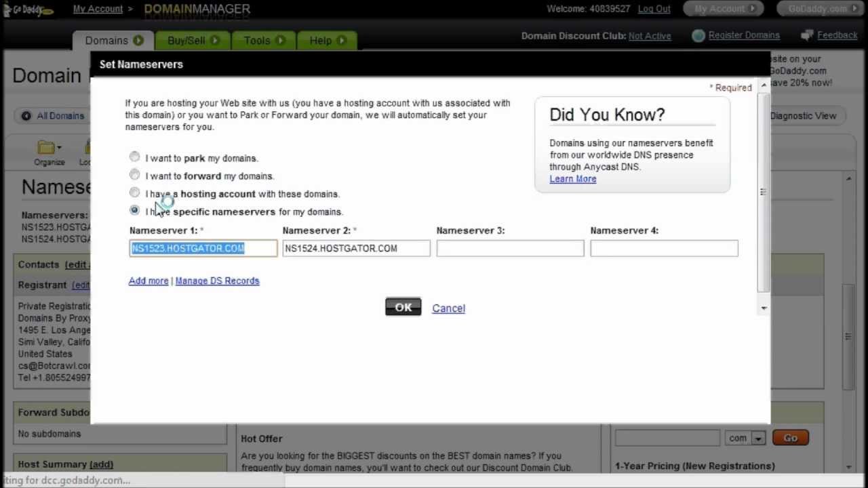Click the Nameserver 2 input field
This screenshot has height=488, width=868.
coord(357,248)
